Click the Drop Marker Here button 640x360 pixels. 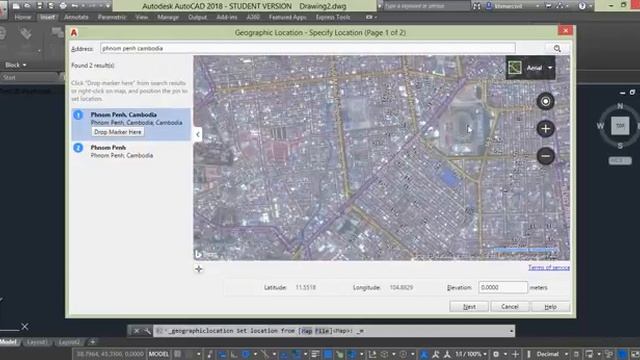click(x=118, y=132)
